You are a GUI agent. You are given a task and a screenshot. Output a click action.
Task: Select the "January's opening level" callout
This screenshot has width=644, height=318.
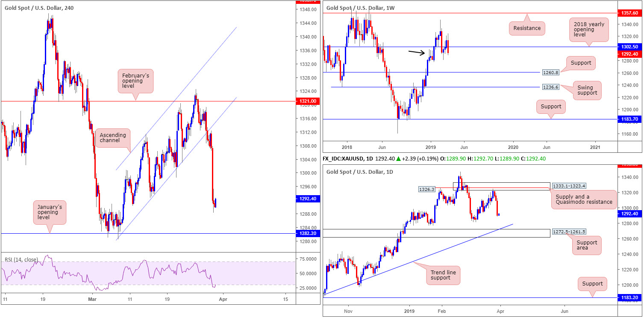click(50, 212)
